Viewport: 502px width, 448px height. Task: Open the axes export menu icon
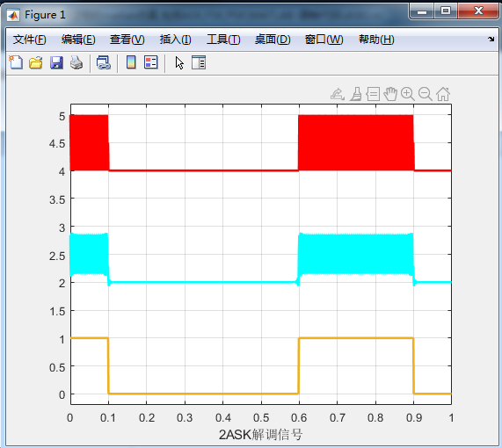pyautogui.click(x=338, y=94)
